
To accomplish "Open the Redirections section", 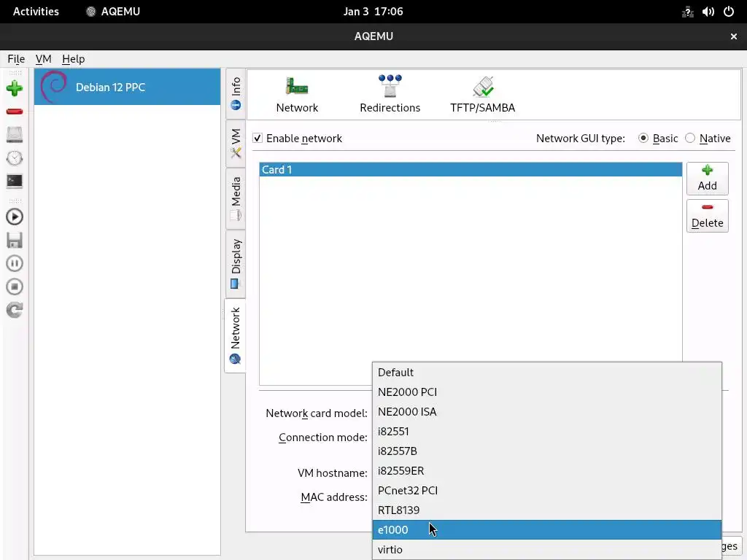I will coord(390,94).
